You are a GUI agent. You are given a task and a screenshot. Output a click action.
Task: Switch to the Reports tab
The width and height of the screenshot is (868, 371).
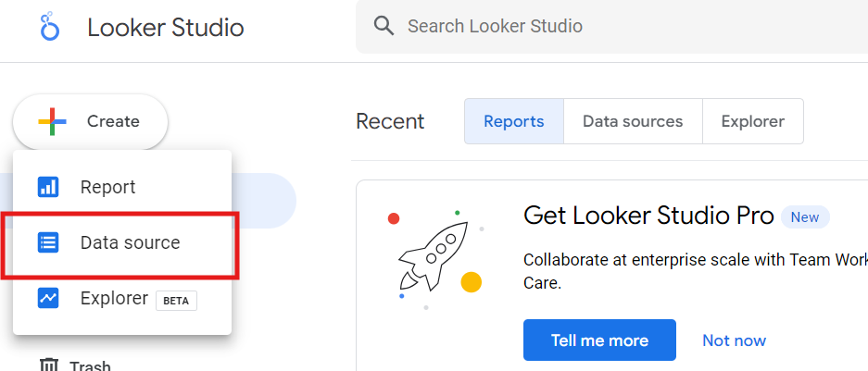[514, 121]
